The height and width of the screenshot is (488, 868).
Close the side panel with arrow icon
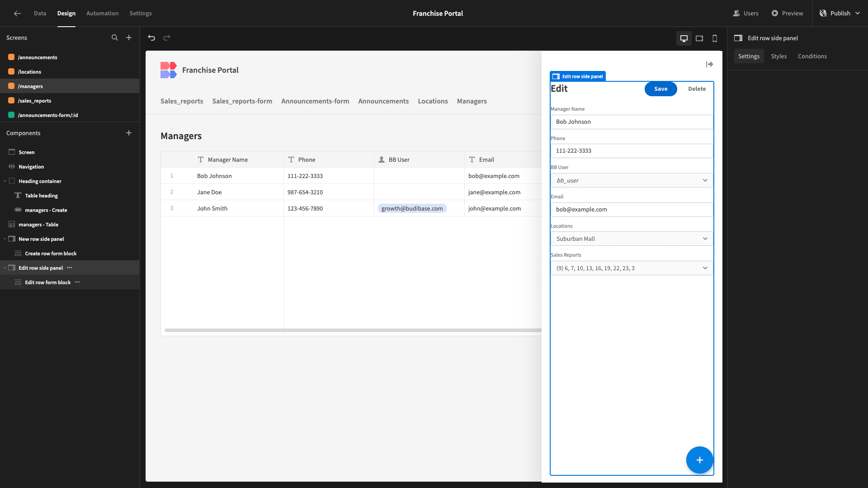709,65
